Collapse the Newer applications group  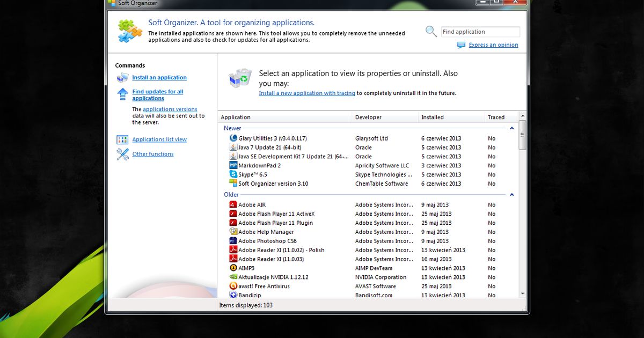pyautogui.click(x=511, y=128)
